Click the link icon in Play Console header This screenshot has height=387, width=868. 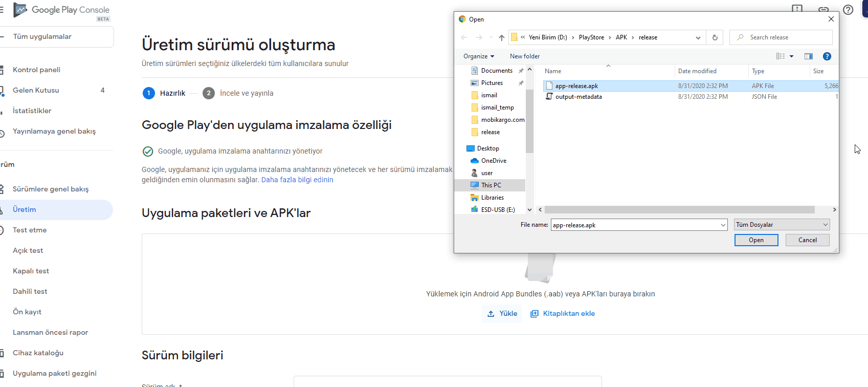(x=824, y=10)
